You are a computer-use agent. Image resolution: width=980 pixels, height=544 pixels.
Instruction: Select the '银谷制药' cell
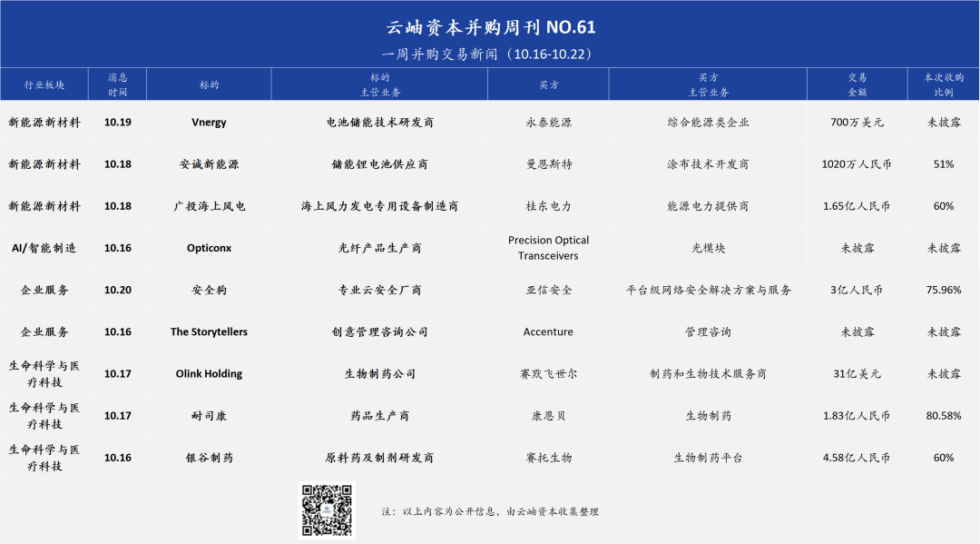pos(209,458)
